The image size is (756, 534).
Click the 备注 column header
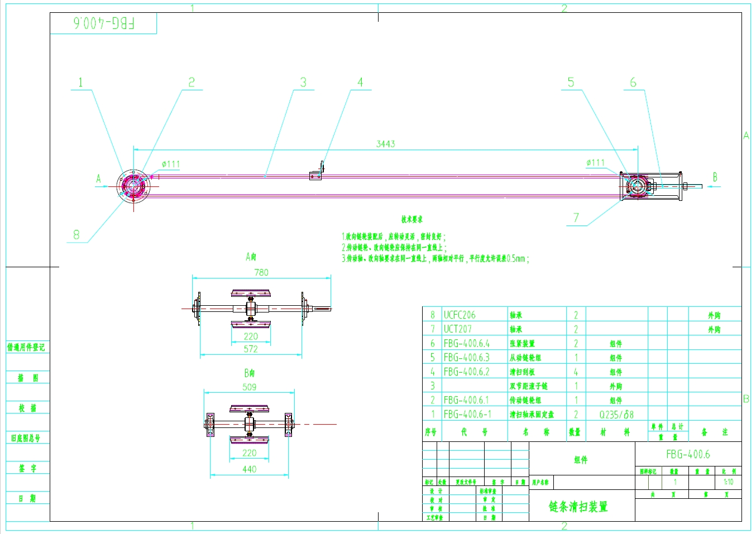pos(715,431)
